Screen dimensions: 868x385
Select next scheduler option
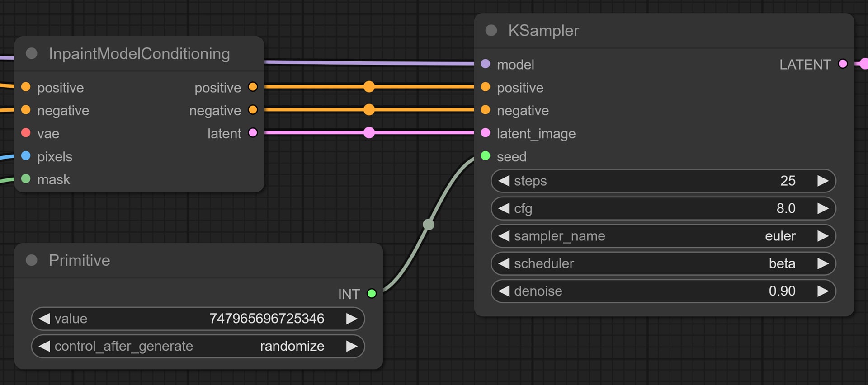coord(823,263)
